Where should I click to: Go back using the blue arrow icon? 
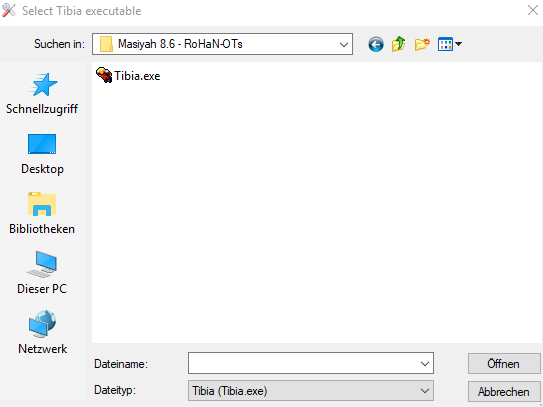pyautogui.click(x=376, y=44)
